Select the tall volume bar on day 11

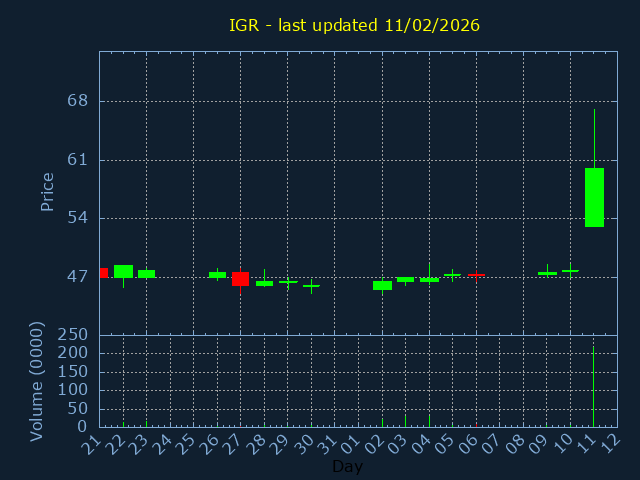(x=593, y=386)
